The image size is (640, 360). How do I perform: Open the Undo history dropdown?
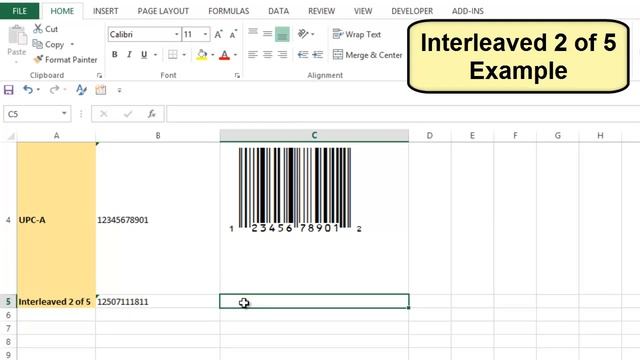(x=38, y=90)
